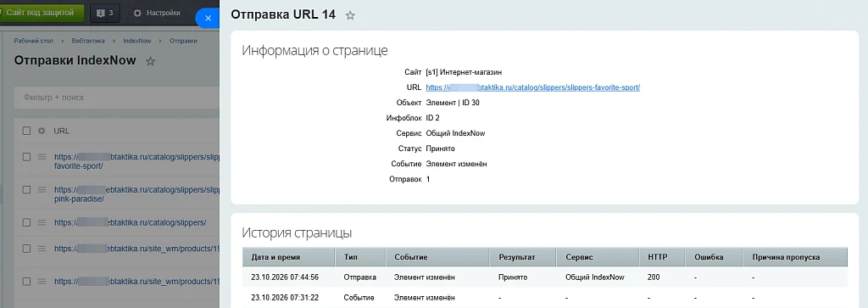Star the 'Отправки IndexNow' page as favorite
The image size is (868, 308).
point(150,61)
